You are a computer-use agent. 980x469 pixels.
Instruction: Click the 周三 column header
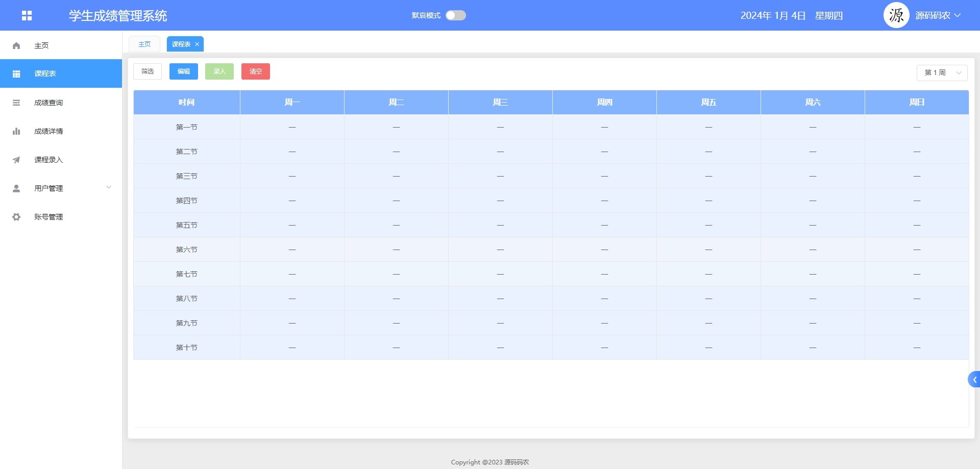pyautogui.click(x=500, y=103)
